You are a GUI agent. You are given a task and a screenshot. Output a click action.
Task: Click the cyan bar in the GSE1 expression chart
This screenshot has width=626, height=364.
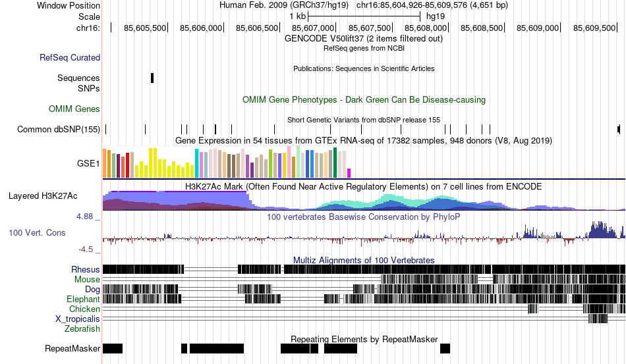pos(196,163)
